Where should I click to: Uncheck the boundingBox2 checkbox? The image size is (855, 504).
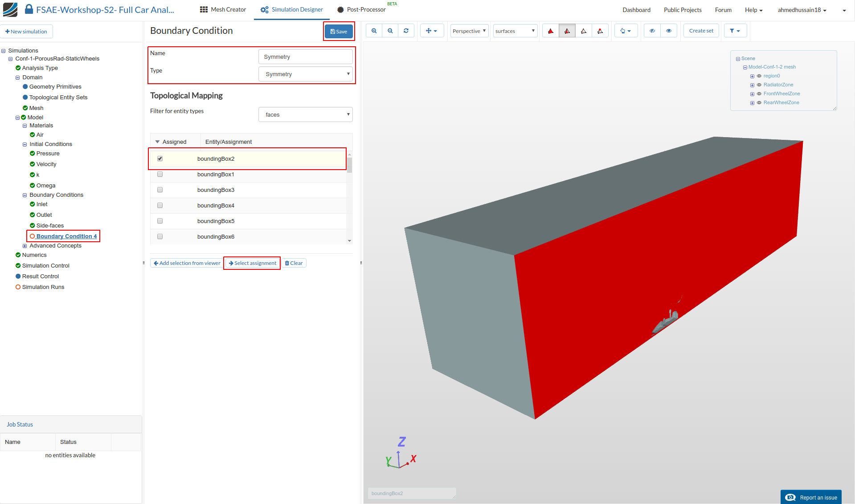tap(160, 159)
